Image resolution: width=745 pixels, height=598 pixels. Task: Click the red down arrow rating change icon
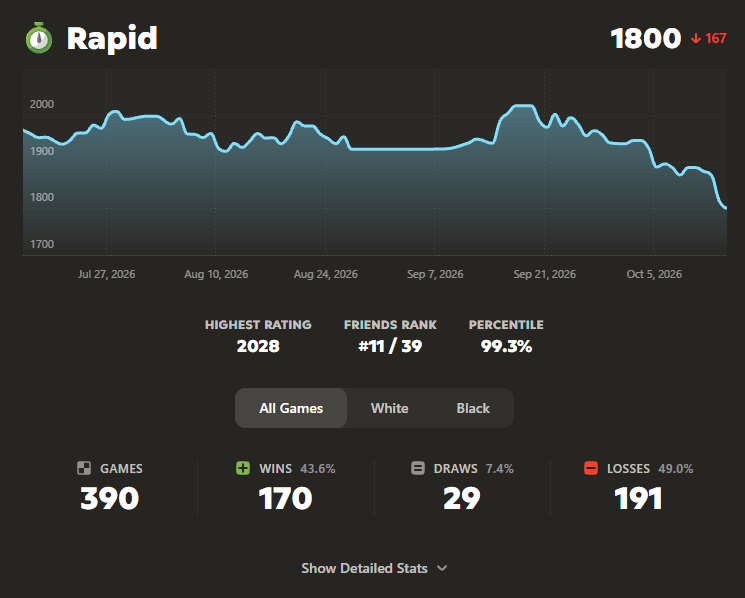(696, 38)
